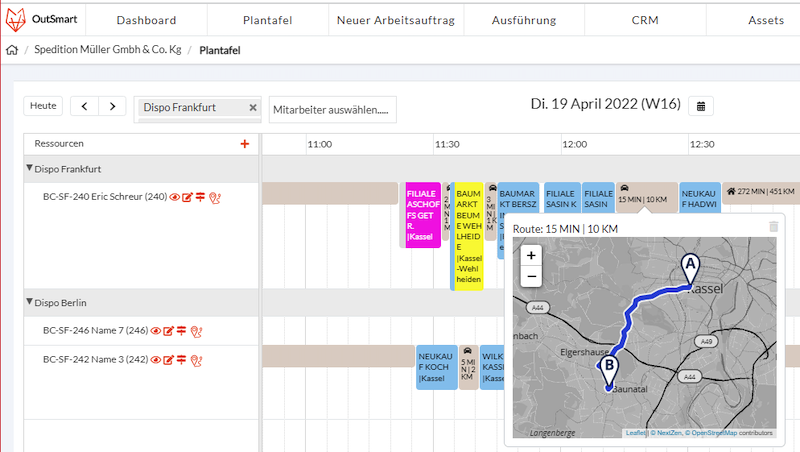Click map marker A in Kassel
The image size is (800, 452).
pos(690,269)
